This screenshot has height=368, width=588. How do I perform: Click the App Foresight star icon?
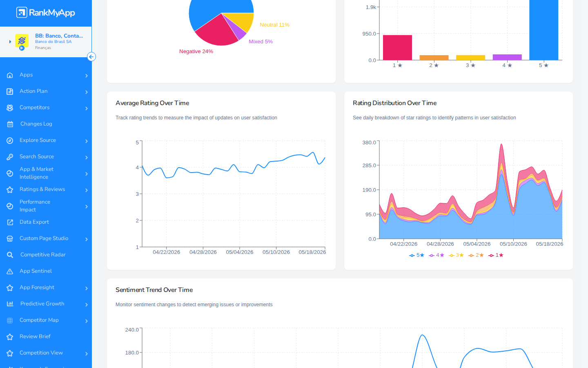[10, 288]
